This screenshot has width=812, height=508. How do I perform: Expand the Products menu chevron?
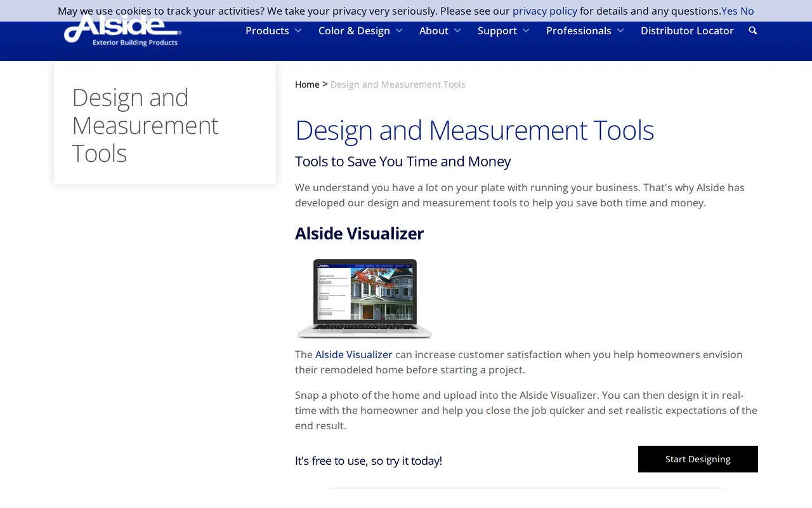pyautogui.click(x=298, y=30)
